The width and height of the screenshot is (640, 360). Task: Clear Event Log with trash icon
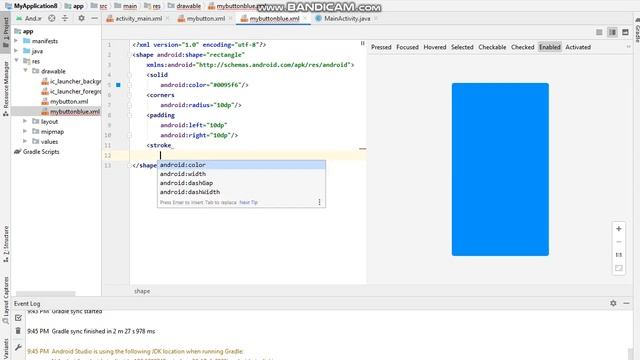pyautogui.click(x=18, y=331)
